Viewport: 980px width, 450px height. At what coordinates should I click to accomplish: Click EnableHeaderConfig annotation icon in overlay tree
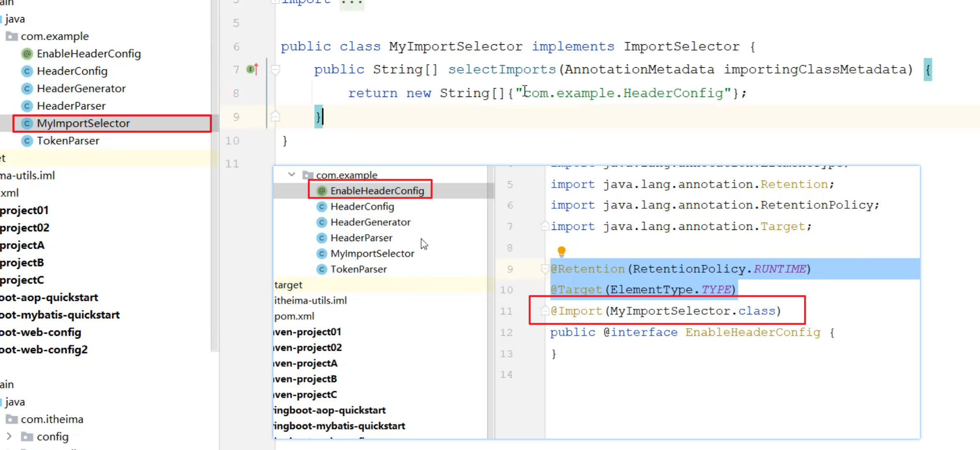tap(321, 191)
